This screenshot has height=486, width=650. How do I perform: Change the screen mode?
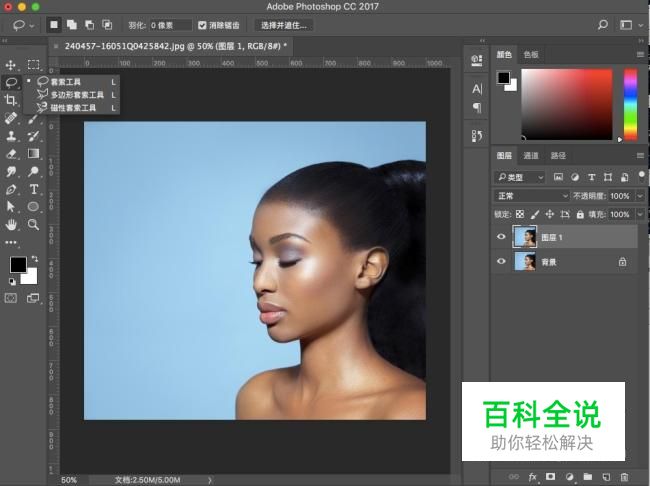pyautogui.click(x=33, y=298)
